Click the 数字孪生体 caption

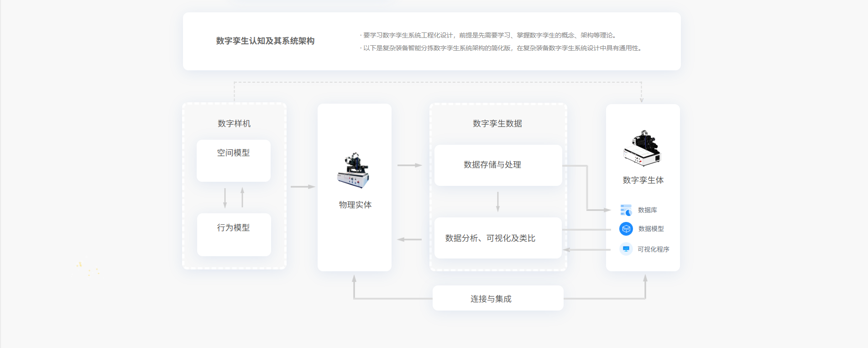[643, 180]
